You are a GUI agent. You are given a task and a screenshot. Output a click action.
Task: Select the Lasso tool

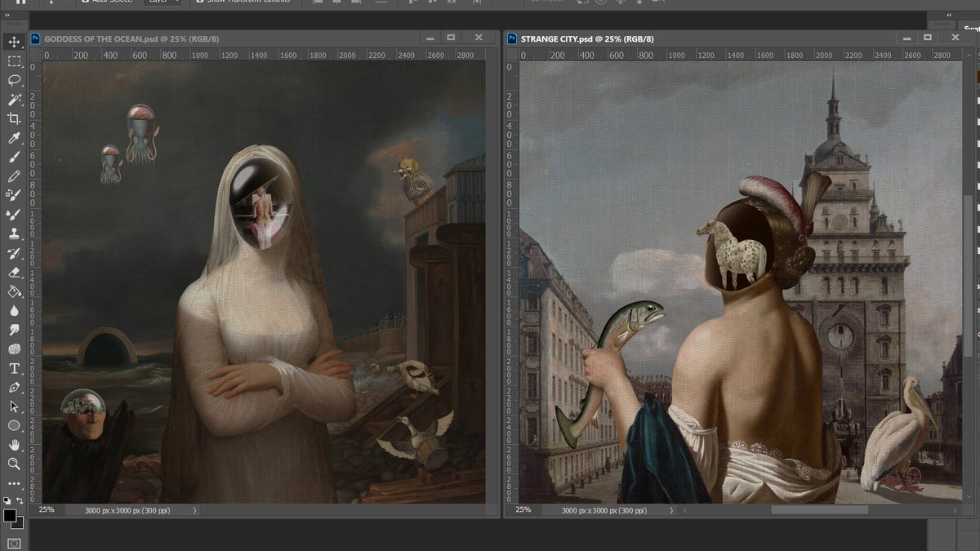(x=14, y=80)
